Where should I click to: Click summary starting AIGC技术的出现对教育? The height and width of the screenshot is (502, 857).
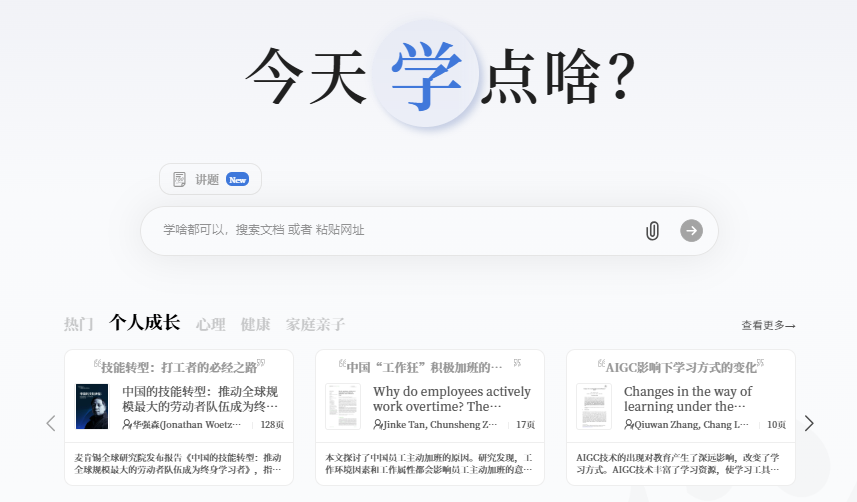coord(678,464)
